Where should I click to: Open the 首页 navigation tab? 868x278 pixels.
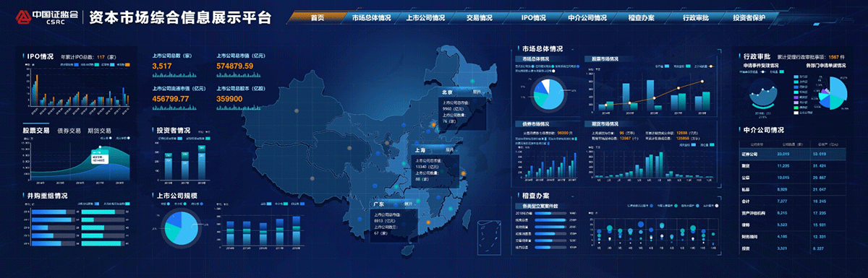pos(316,17)
